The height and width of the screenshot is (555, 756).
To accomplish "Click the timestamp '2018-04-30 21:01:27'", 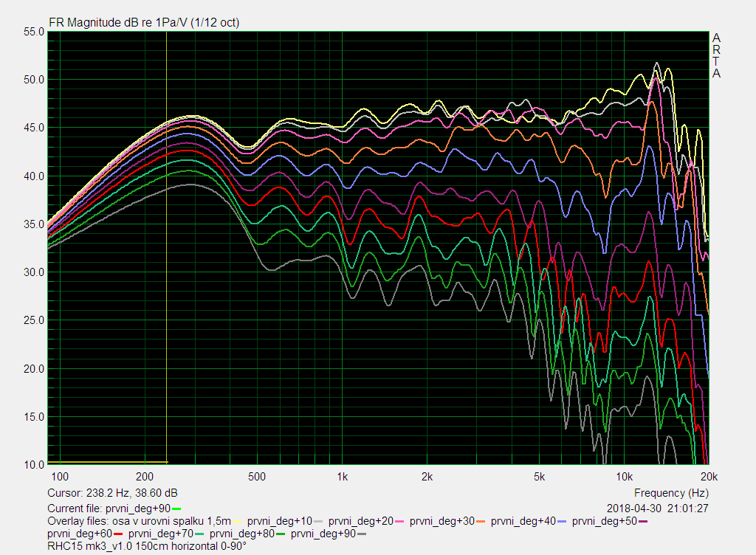I will [x=658, y=509].
